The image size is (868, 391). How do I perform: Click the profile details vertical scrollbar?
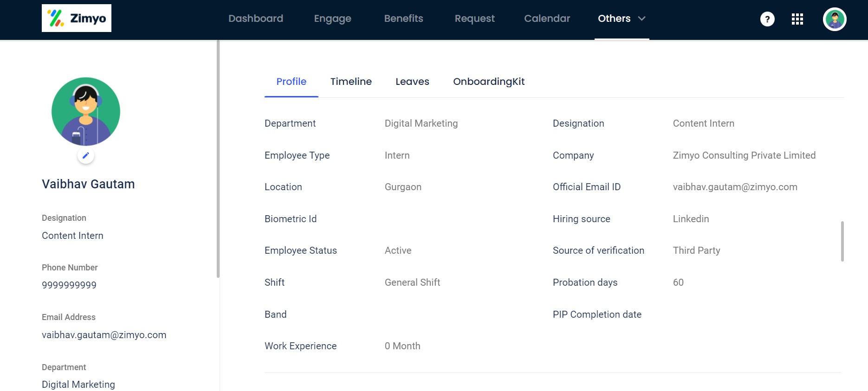click(842, 241)
